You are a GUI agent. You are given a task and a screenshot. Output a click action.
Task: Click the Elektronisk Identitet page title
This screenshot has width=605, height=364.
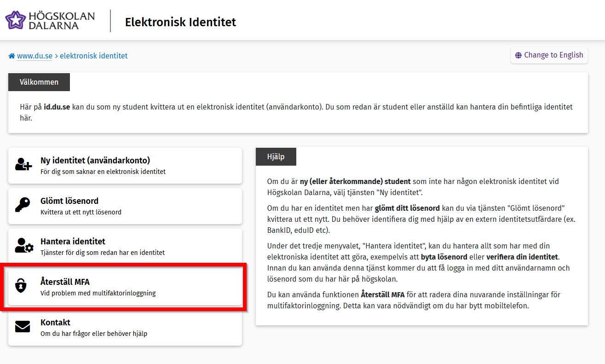point(180,22)
